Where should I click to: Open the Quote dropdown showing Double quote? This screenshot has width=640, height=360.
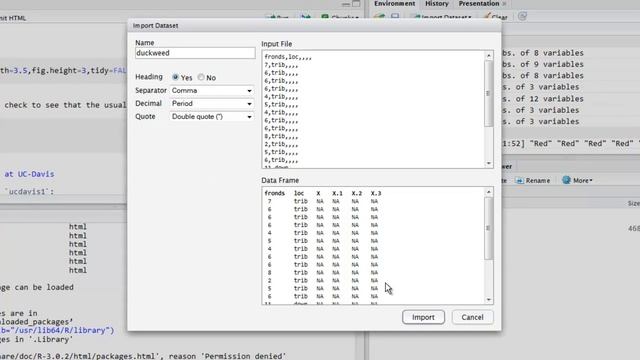(211, 117)
